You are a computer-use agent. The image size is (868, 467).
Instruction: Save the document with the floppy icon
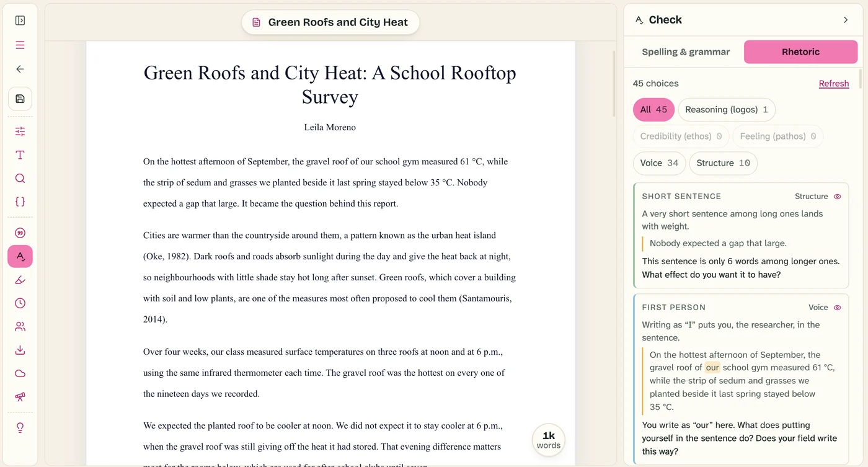coord(20,99)
